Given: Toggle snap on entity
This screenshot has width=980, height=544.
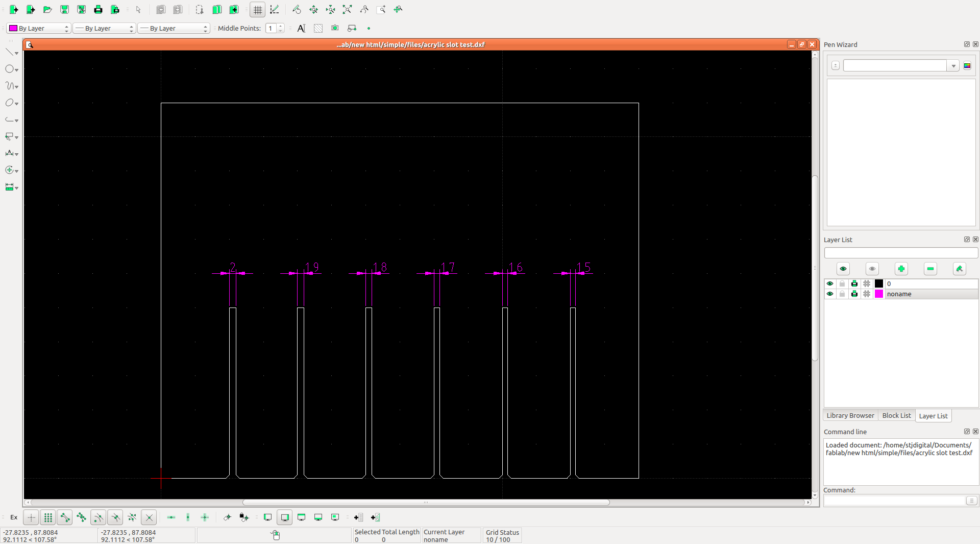Looking at the screenshot, I should click(x=82, y=517).
